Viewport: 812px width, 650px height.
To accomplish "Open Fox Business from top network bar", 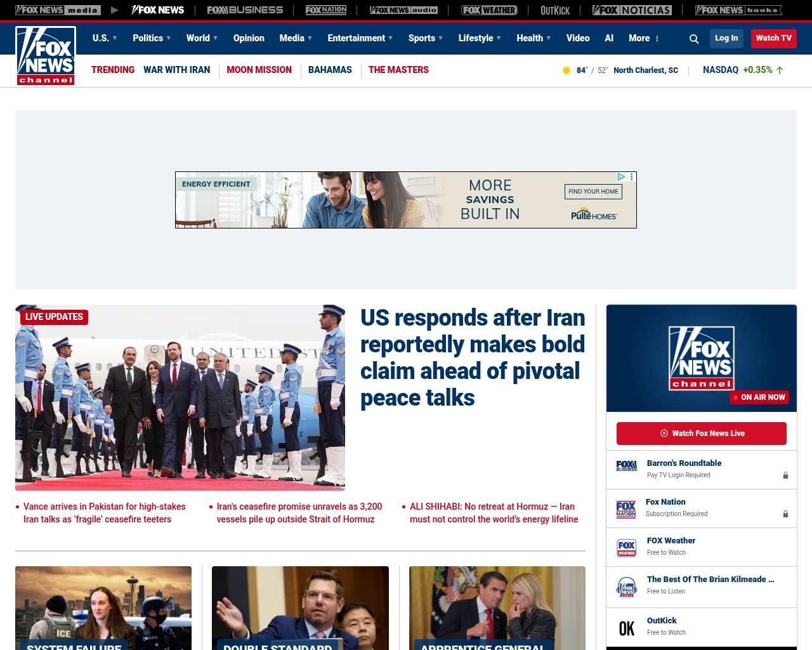I will pos(245,10).
